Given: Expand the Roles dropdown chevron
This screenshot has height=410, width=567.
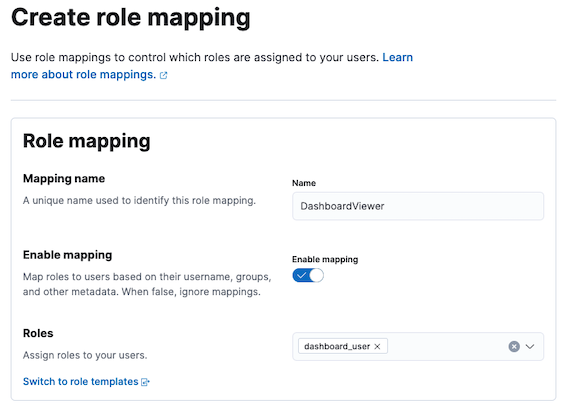Looking at the screenshot, I should (530, 346).
